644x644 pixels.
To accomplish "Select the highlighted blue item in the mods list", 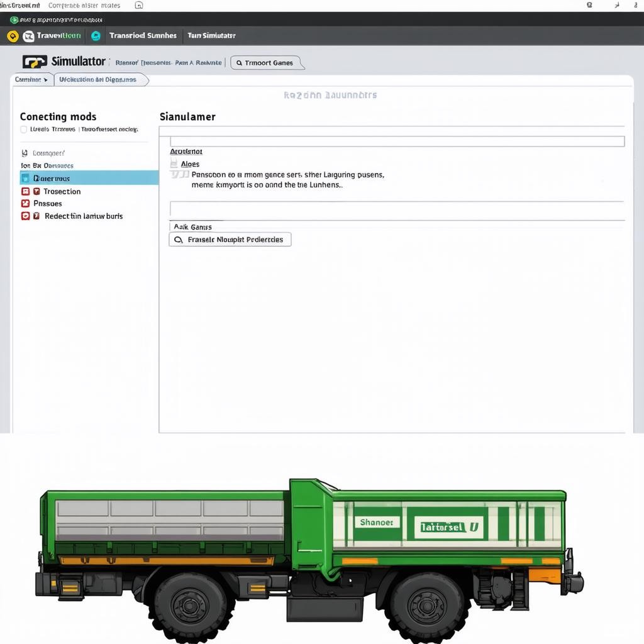I will (89, 178).
